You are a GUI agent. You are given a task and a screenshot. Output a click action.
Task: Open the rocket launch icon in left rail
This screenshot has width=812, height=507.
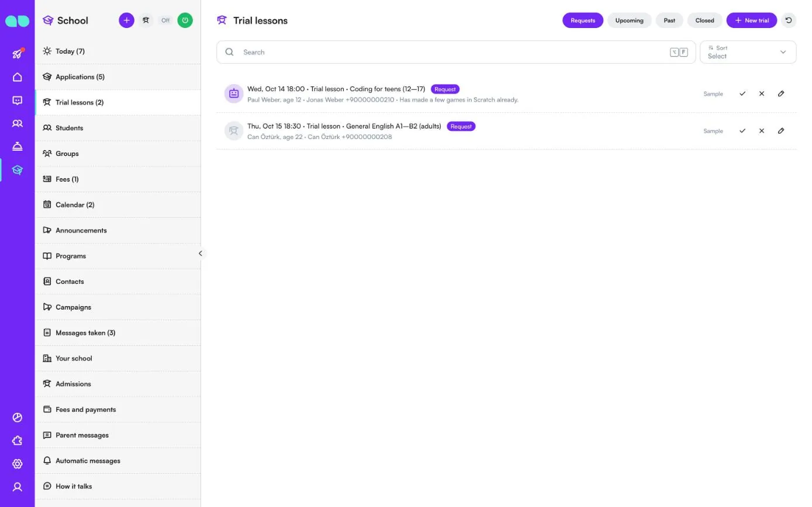(18, 54)
